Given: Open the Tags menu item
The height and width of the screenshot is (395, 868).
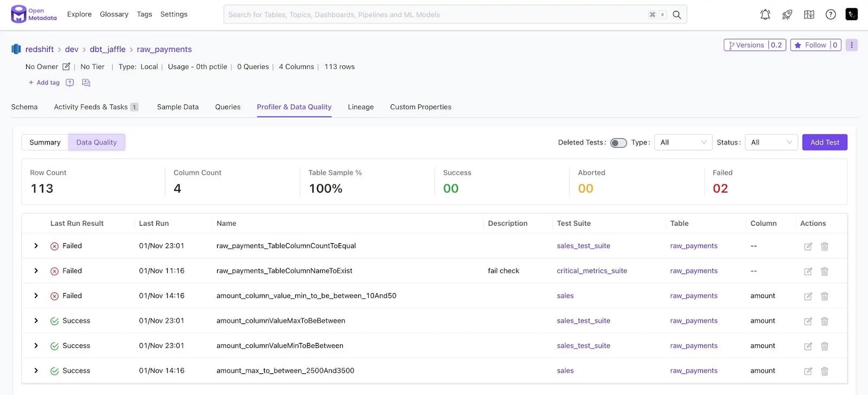Looking at the screenshot, I should tap(144, 14).
